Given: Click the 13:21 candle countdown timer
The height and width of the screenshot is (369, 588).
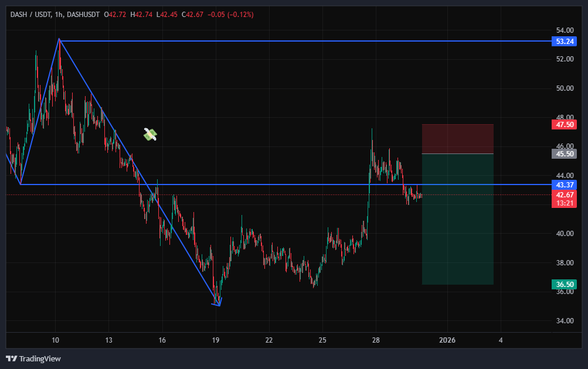Looking at the screenshot, I should click(x=565, y=203).
